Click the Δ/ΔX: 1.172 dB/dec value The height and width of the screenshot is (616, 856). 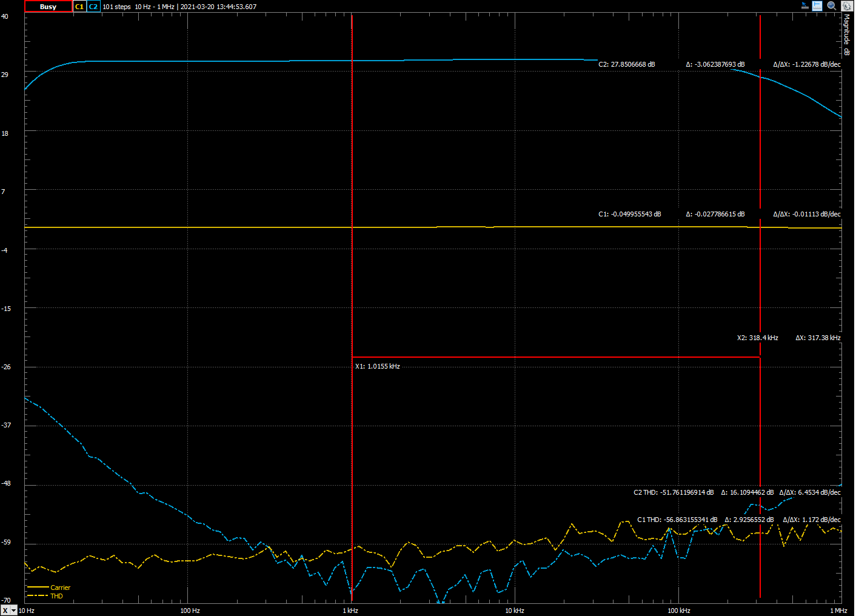(x=812, y=520)
